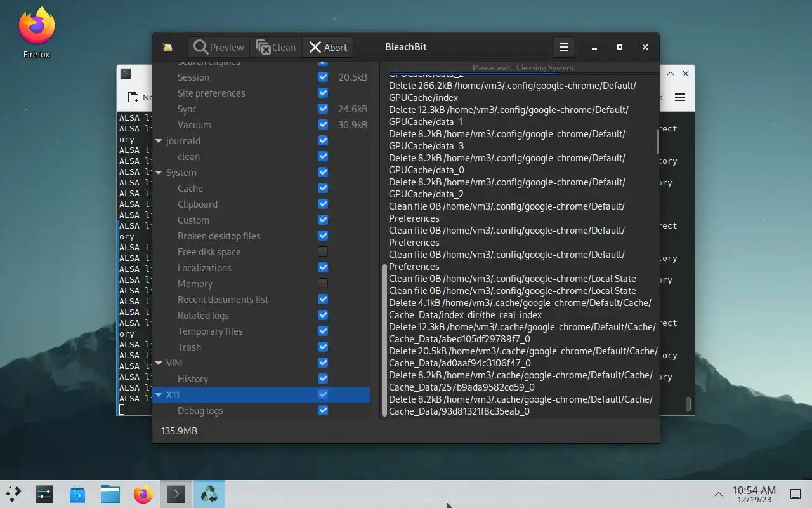Select BleachBit recycle icon in taskbar
The width and height of the screenshot is (812, 508).
point(209,493)
